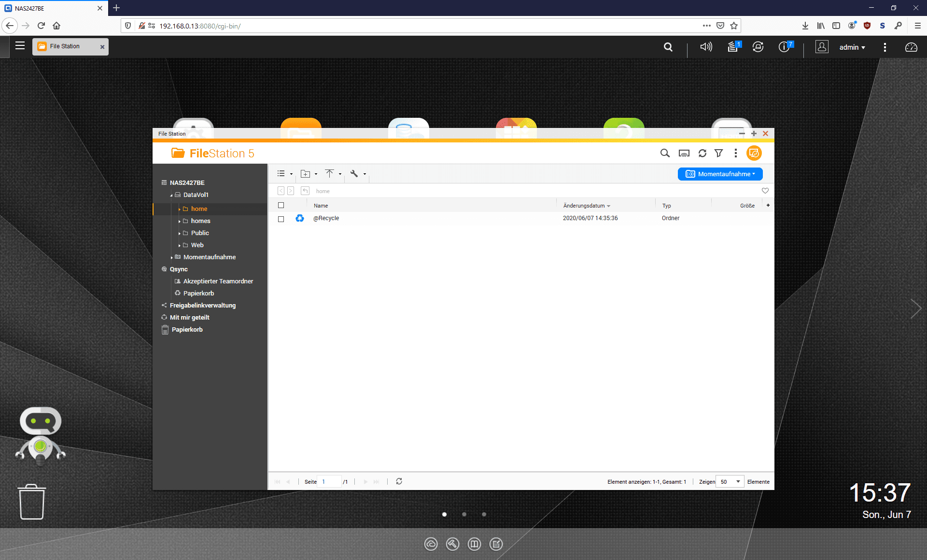Select the checkbox next to @Recycle
This screenshot has width=927, height=560.
click(281, 219)
